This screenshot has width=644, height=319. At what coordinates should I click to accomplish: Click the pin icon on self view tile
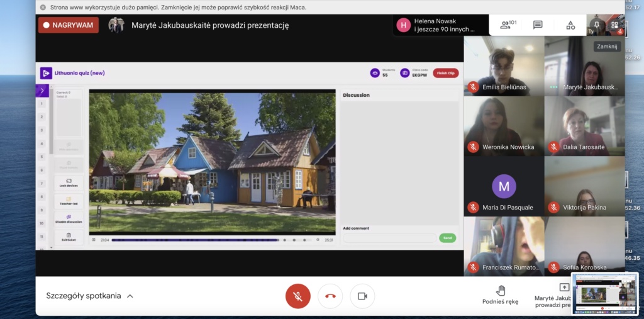[596, 25]
